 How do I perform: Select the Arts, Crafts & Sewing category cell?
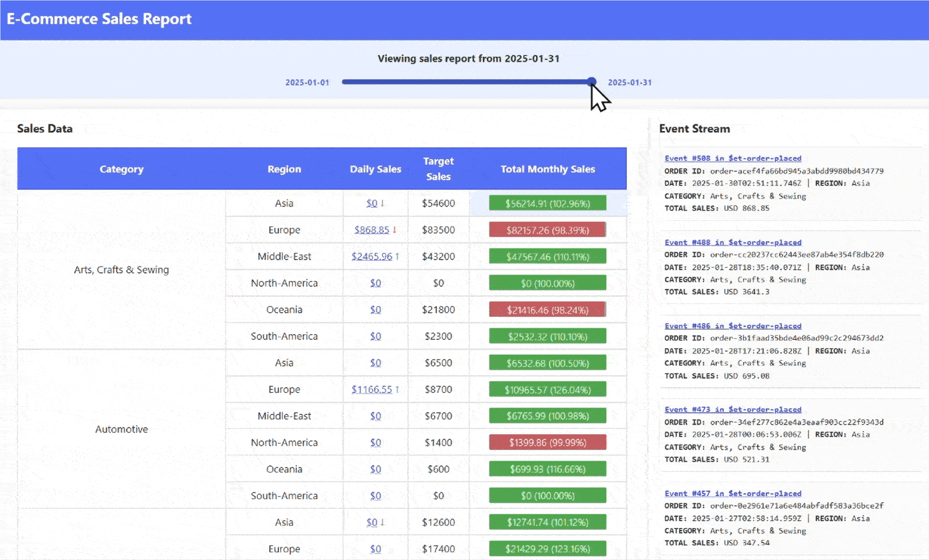click(121, 270)
